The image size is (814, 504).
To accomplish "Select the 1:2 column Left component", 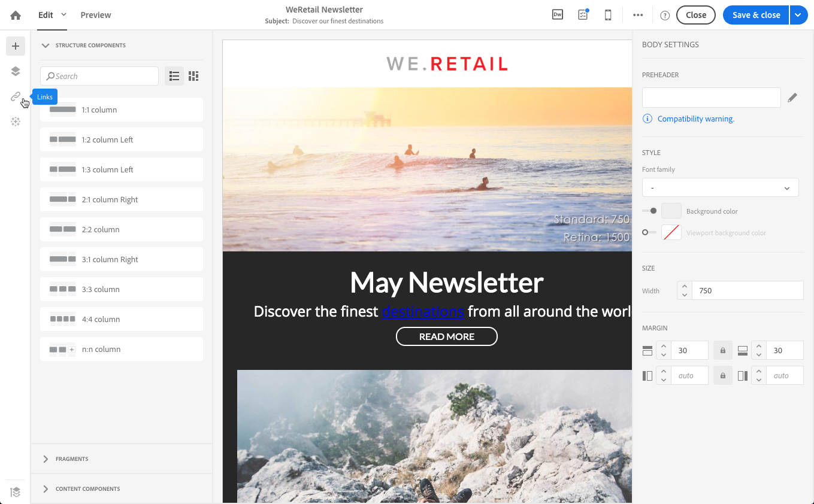I will [122, 139].
